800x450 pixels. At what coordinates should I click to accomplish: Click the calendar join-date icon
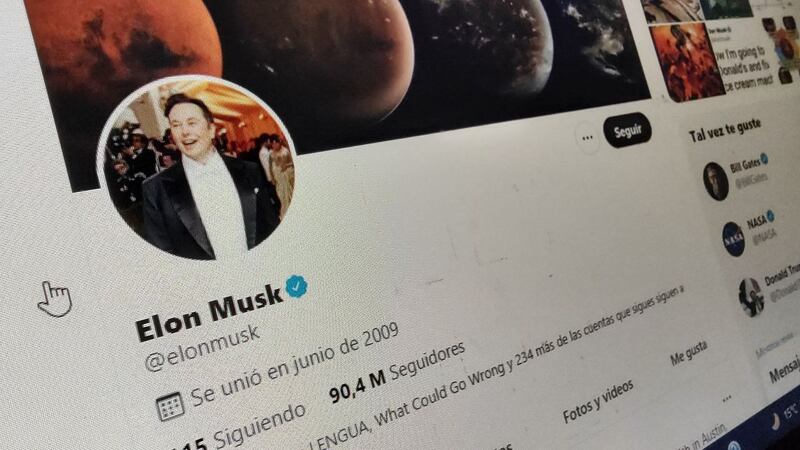coord(170,407)
